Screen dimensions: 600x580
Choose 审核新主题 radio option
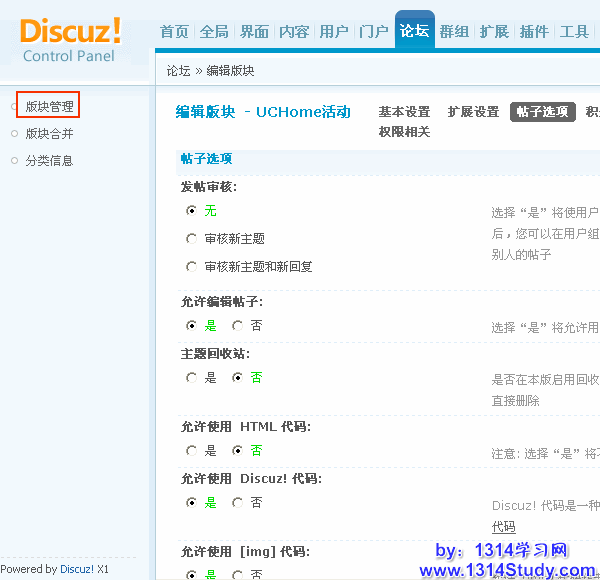coord(191,239)
